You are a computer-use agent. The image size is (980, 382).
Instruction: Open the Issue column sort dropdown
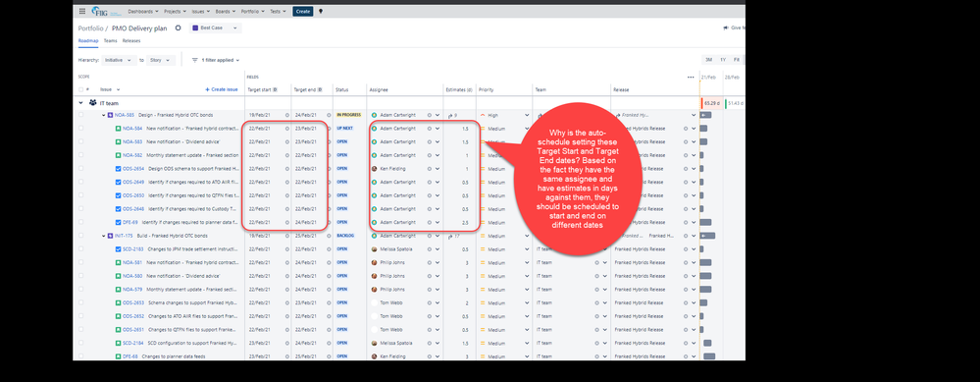coord(118,89)
